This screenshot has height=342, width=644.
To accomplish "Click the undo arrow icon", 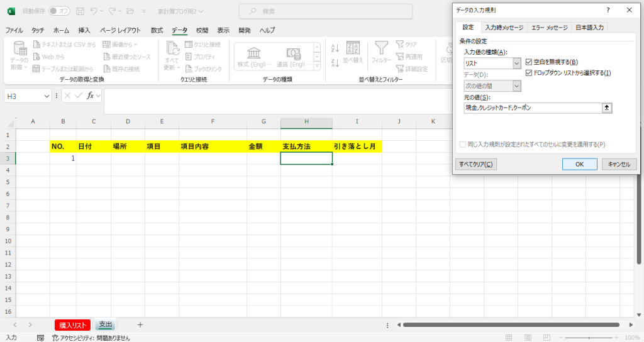I will pyautogui.click(x=94, y=11).
